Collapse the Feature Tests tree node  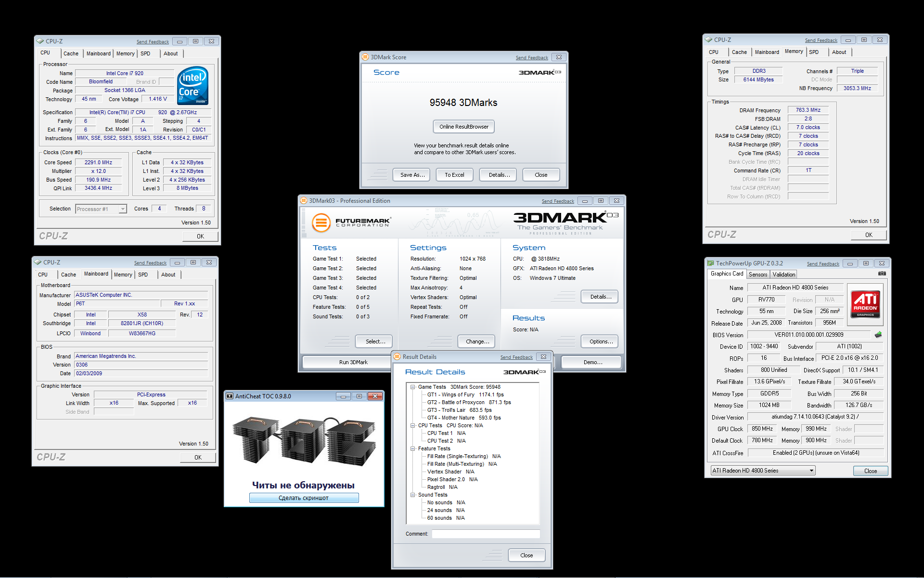click(x=412, y=448)
